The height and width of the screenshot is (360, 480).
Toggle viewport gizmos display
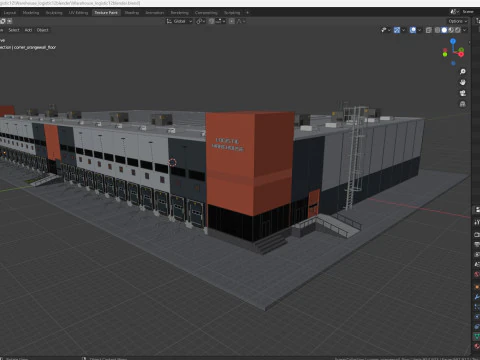(x=397, y=30)
